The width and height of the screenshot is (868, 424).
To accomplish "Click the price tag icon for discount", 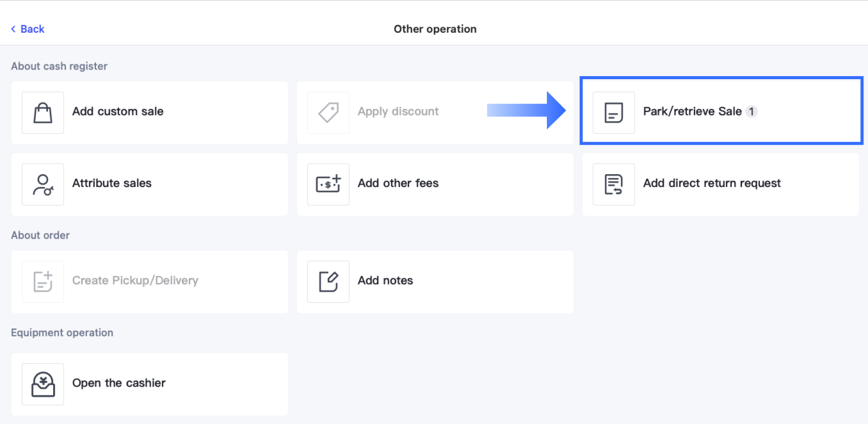I will (x=328, y=112).
